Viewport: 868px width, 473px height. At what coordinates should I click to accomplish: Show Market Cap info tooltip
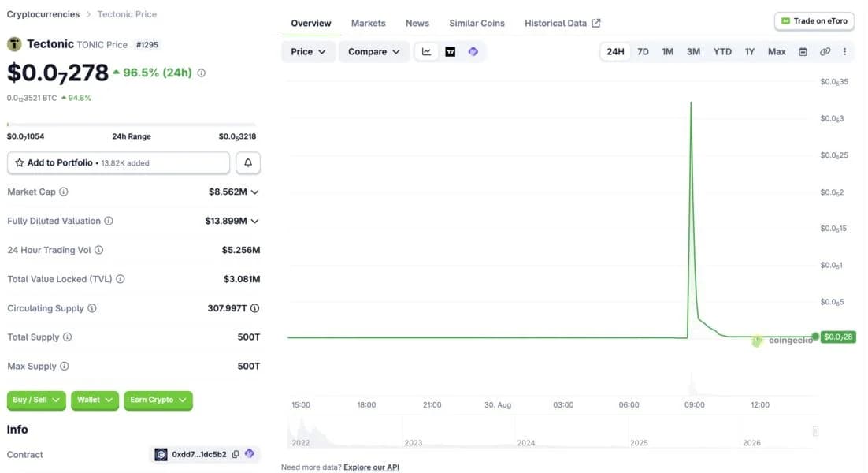coord(64,192)
